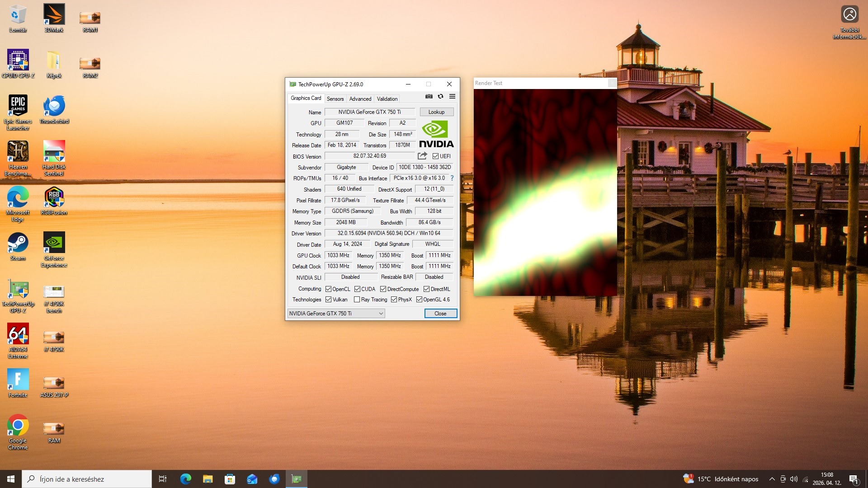Image resolution: width=868 pixels, height=488 pixels.
Task: Toggle the UEFI checkbox
Action: click(x=435, y=156)
